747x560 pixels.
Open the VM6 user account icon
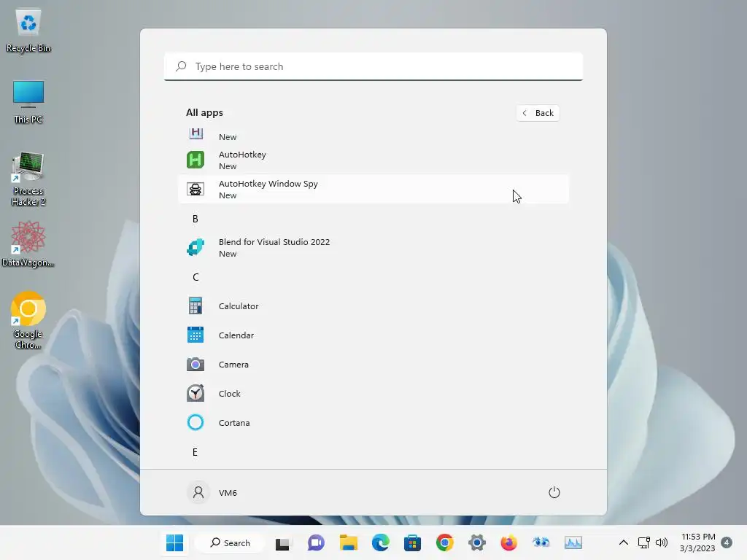pyautogui.click(x=198, y=492)
